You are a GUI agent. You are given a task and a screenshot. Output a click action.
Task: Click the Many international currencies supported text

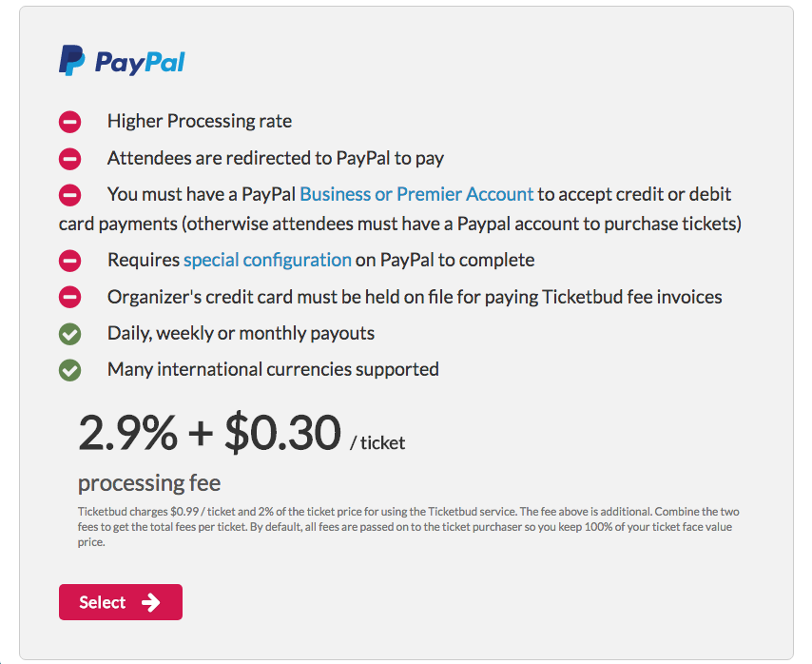click(x=273, y=369)
